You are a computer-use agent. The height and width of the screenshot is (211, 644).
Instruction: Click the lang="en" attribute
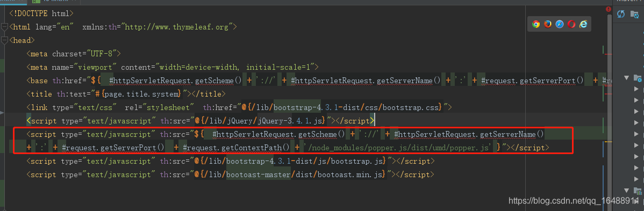55,27
